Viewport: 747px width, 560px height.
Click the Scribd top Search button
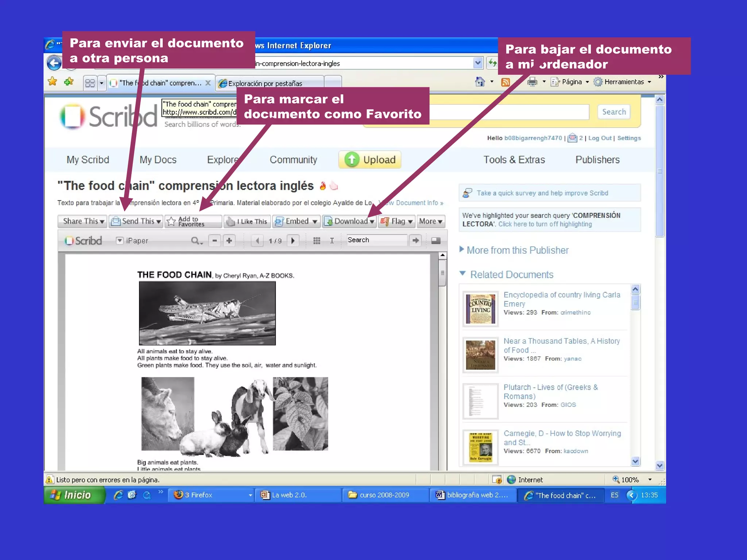tap(614, 112)
